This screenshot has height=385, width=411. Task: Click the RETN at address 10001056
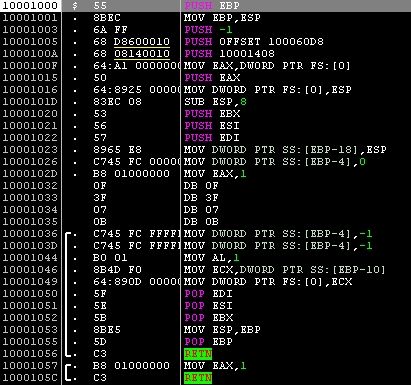click(x=198, y=354)
